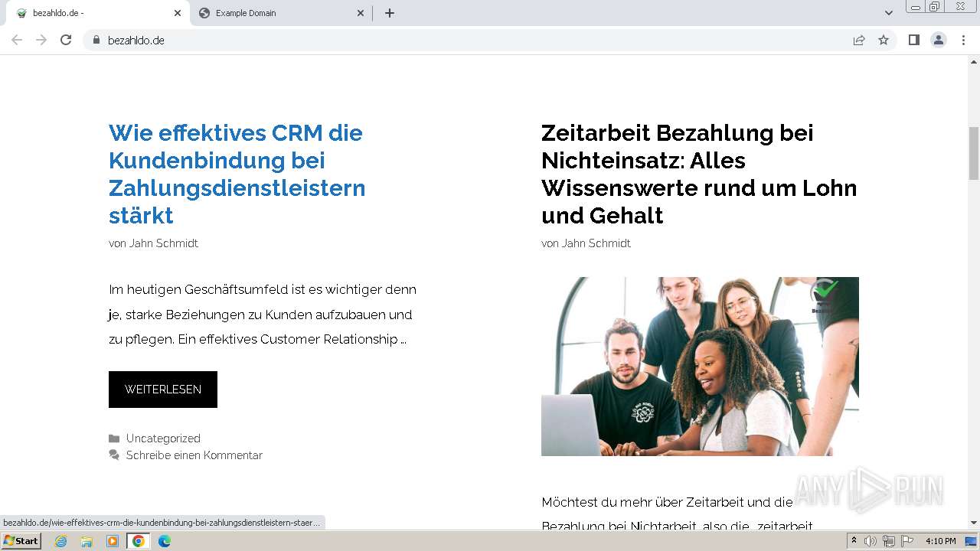Switch to the Example Domain tab
This screenshot has width=980, height=551.
280,13
